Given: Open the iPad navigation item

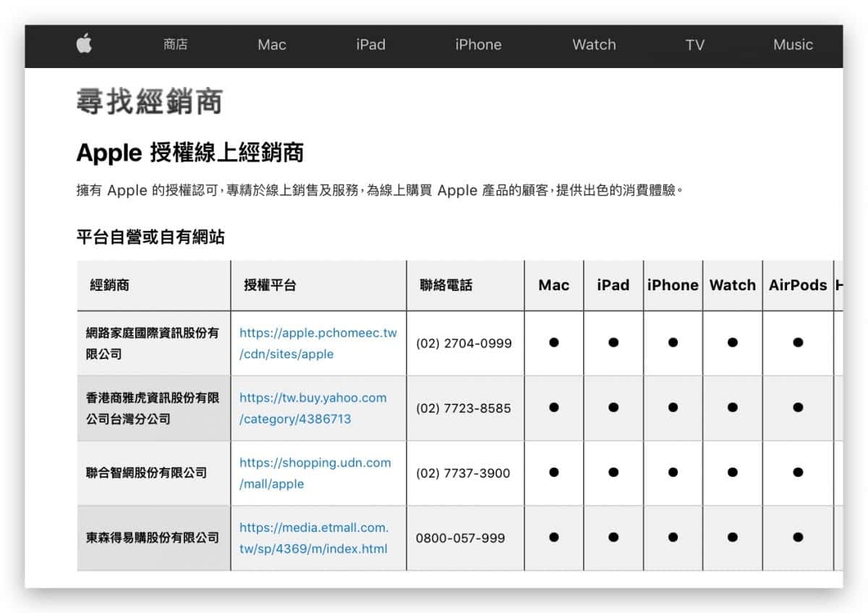Looking at the screenshot, I should [370, 44].
